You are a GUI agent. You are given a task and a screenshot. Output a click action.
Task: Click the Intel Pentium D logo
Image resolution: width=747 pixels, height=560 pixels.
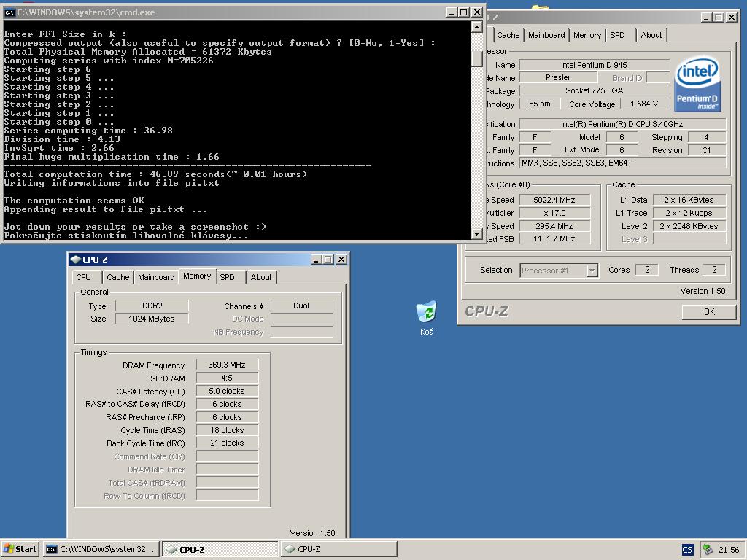[698, 85]
